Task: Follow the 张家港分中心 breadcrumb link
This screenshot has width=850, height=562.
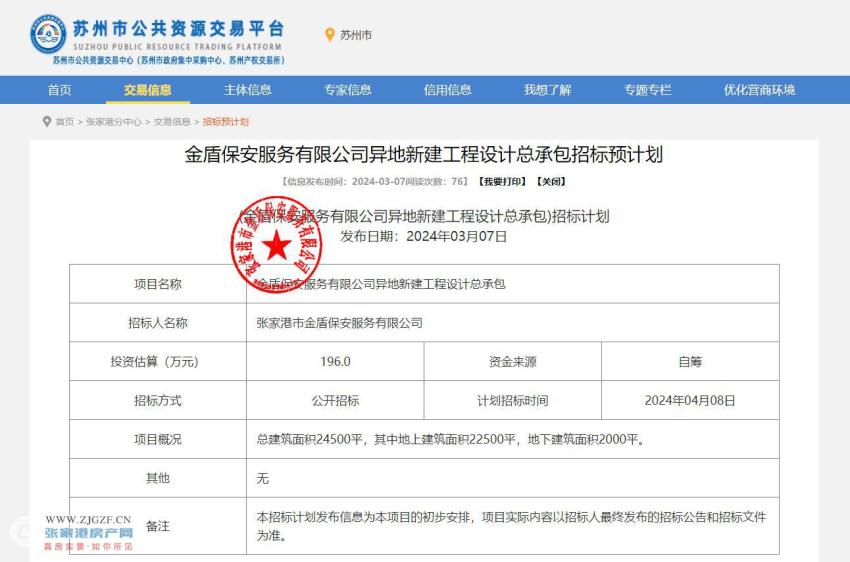Action: [x=113, y=122]
